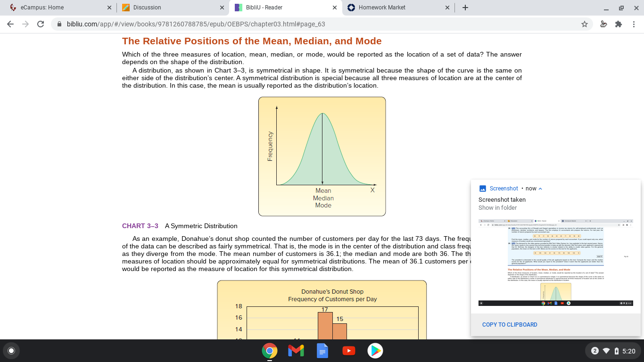The height and width of the screenshot is (362, 644).
Task: Collapse the Screenshot notification chevron
Action: tap(540, 189)
